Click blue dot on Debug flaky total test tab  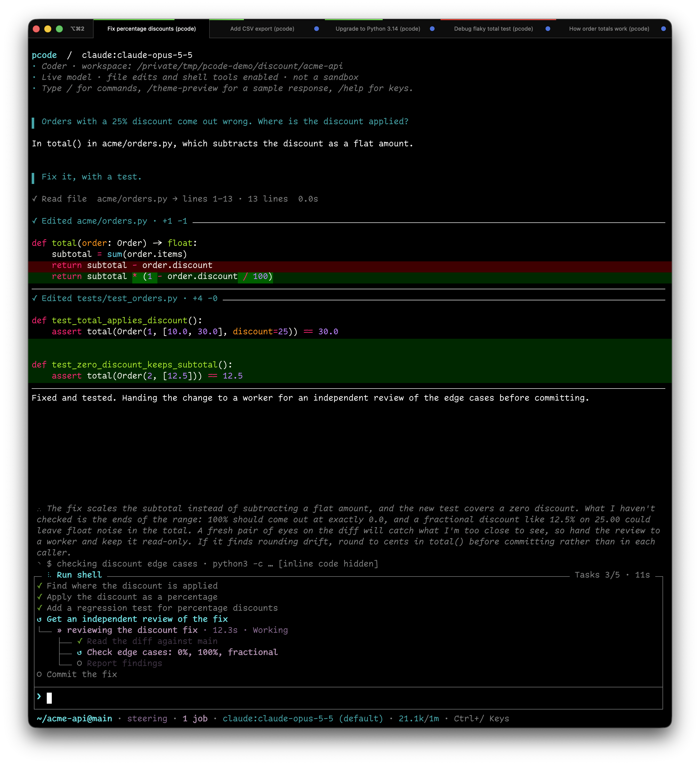(x=547, y=29)
